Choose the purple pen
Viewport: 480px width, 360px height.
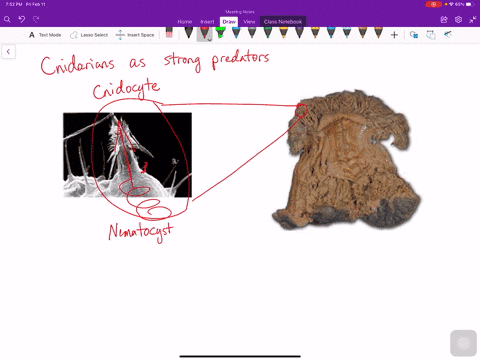click(299, 33)
